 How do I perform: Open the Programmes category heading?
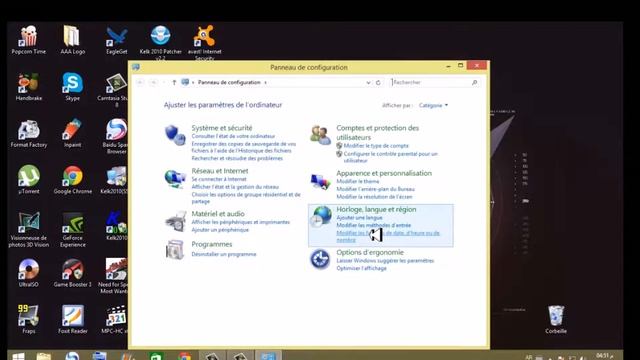[x=211, y=244]
